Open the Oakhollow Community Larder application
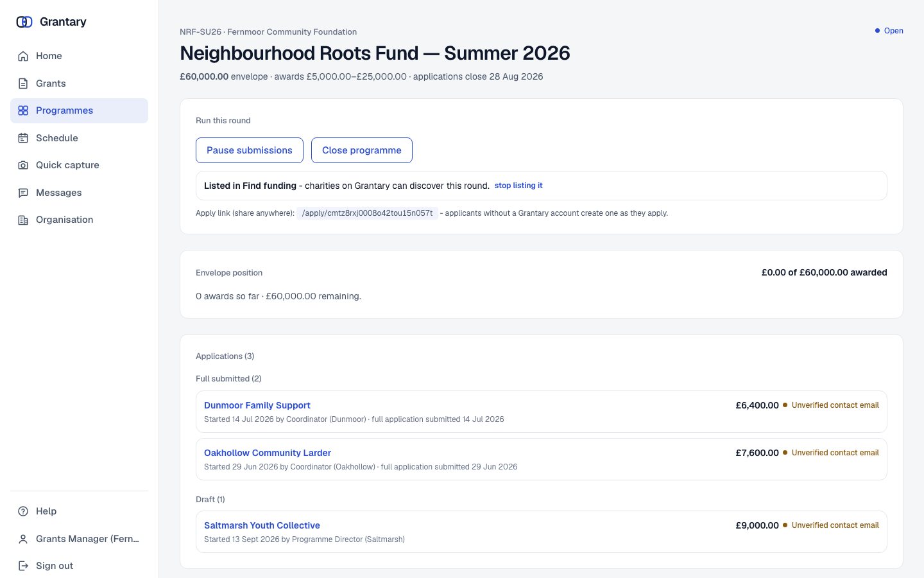Viewport: 924px width, 578px height. point(268,453)
